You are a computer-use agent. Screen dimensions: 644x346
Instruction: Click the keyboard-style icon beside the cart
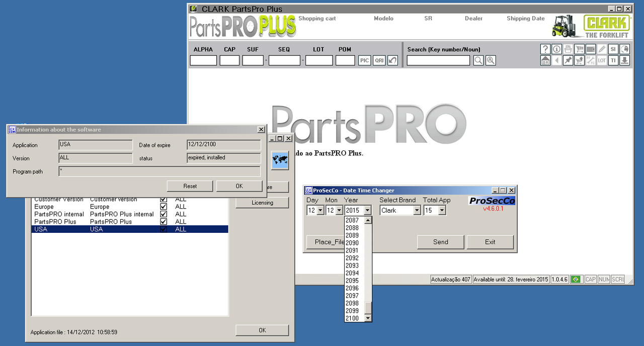click(x=591, y=49)
